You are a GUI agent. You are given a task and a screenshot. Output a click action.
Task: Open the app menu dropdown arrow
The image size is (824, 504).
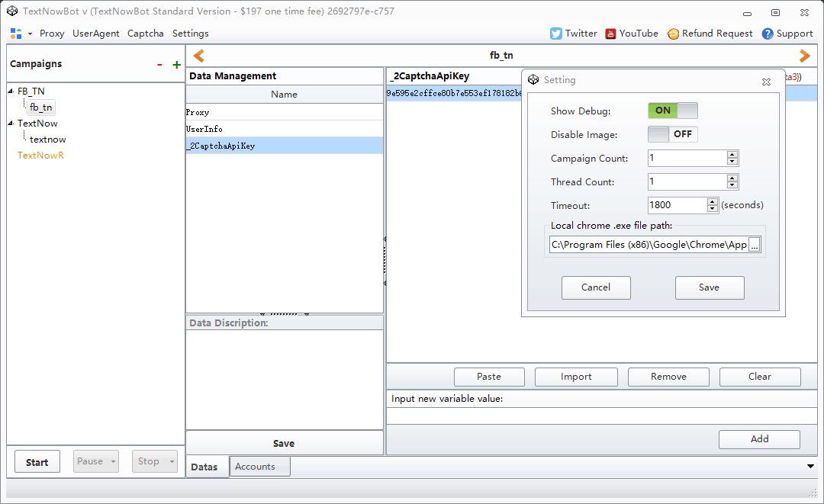pyautogui.click(x=30, y=34)
